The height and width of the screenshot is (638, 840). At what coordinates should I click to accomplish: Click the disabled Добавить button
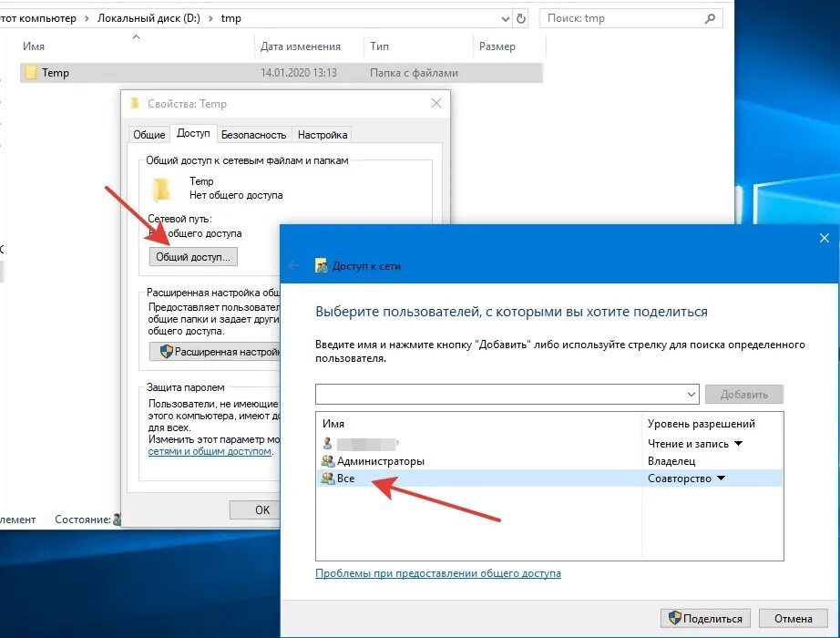pyautogui.click(x=744, y=394)
